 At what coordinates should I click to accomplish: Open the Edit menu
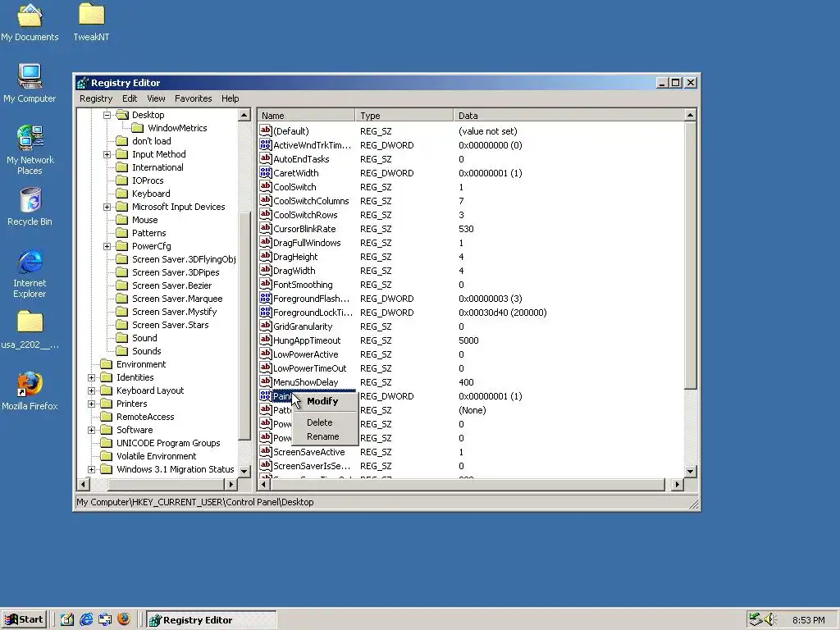130,98
